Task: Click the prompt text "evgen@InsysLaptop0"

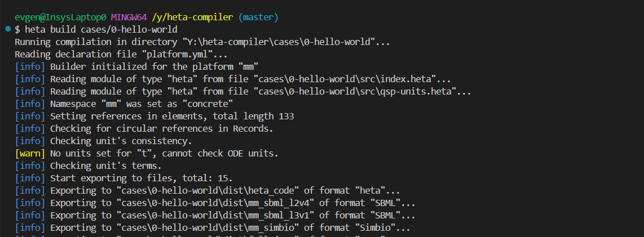Action: (x=60, y=17)
